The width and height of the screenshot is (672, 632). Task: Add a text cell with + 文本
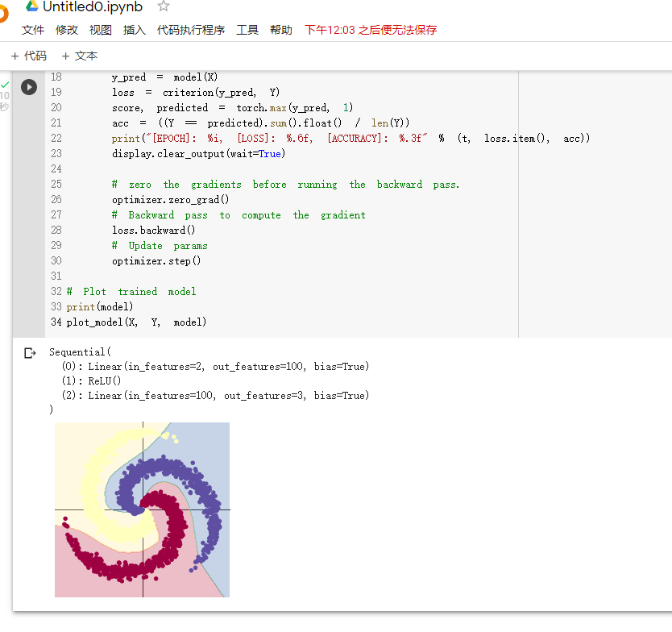80,56
